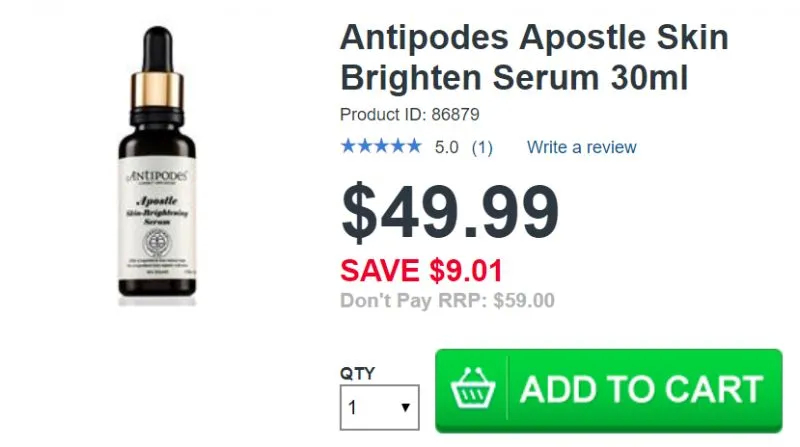Open the Write a review link

(582, 147)
